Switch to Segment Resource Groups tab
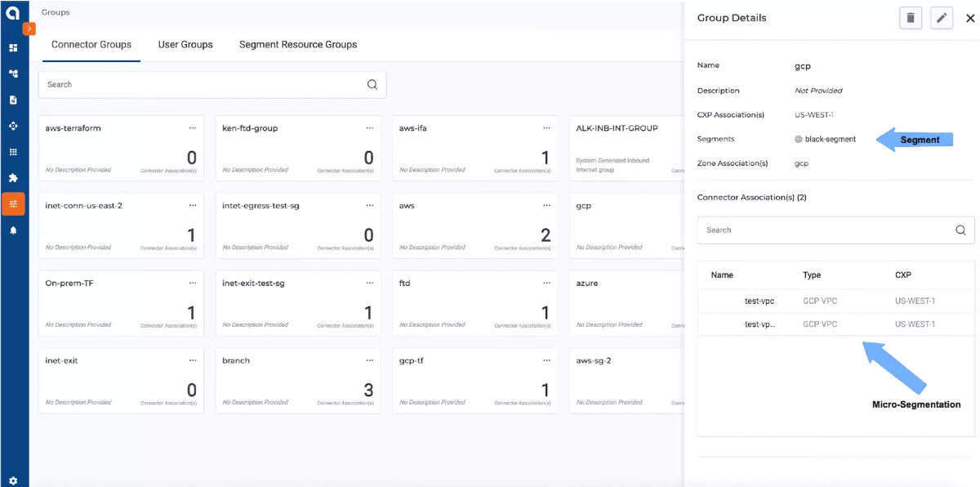Viewport: 980px width, 487px height. (x=297, y=44)
